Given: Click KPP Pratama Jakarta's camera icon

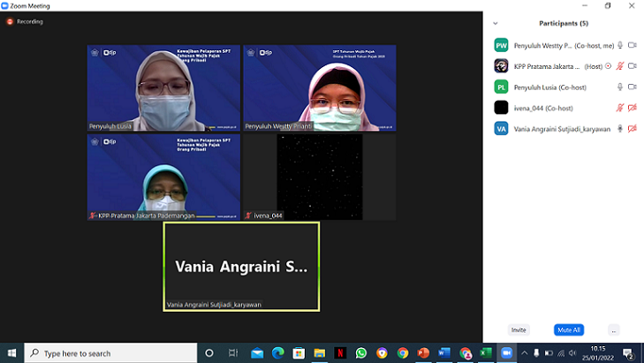Looking at the screenshot, I should click(x=633, y=66).
